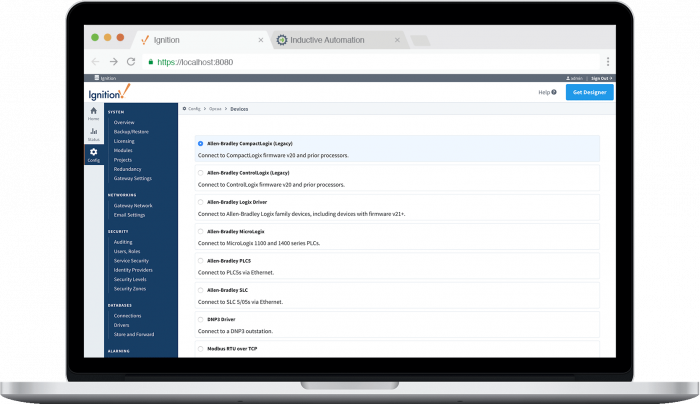
Task: Open a new browser tab
Action: tap(420, 41)
